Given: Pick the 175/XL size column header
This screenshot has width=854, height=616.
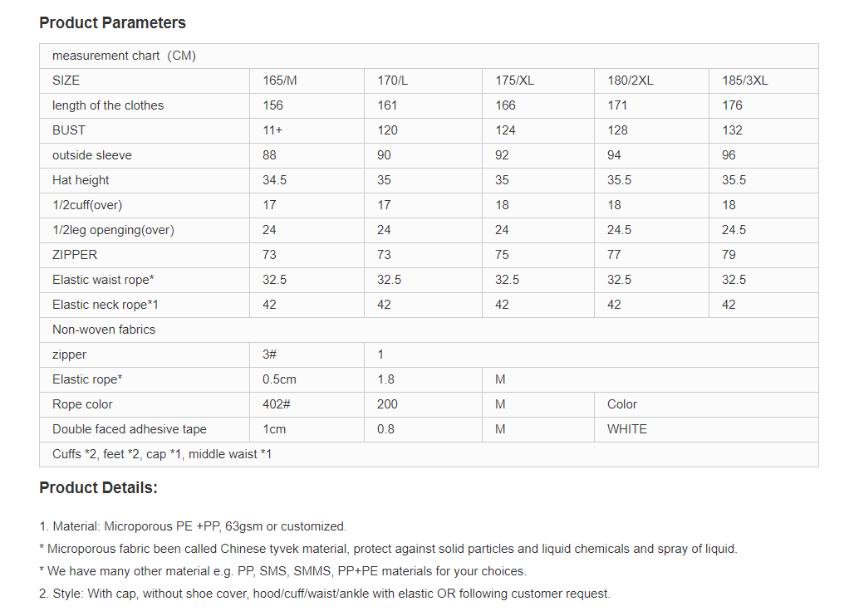Looking at the screenshot, I should pos(515,81).
